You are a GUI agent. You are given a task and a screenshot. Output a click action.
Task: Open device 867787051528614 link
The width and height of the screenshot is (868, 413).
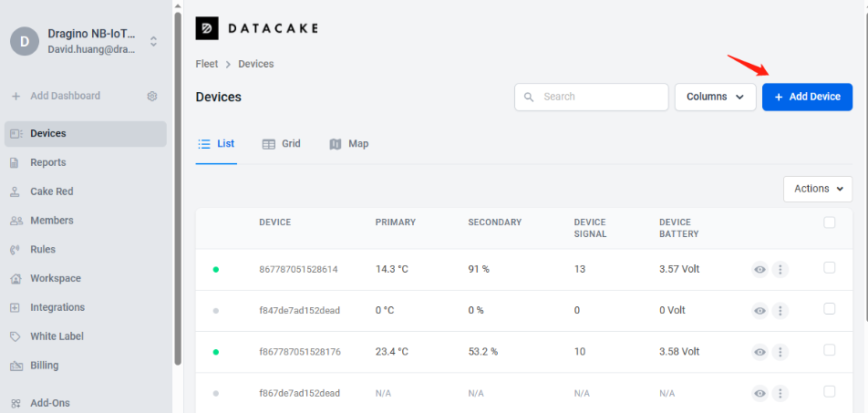298,270
